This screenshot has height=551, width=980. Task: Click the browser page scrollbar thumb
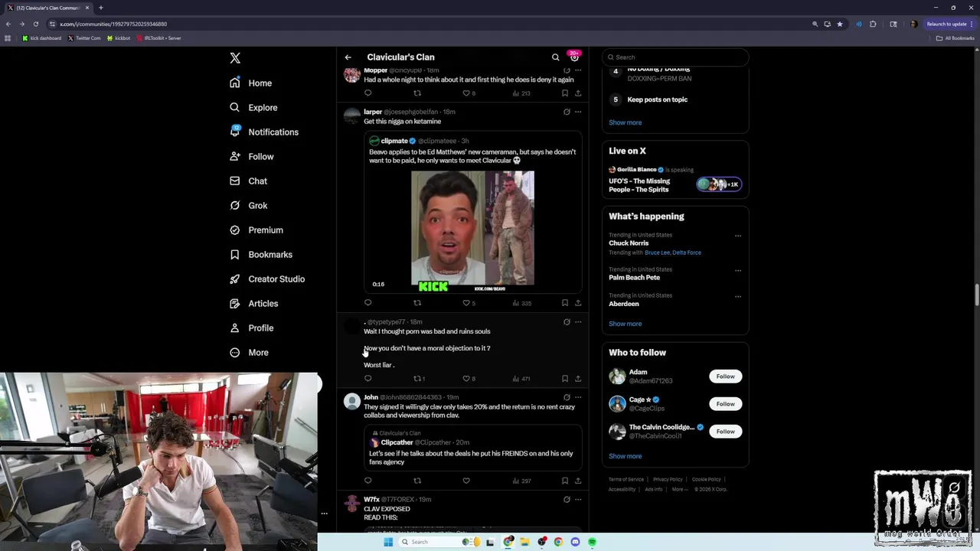point(976,294)
